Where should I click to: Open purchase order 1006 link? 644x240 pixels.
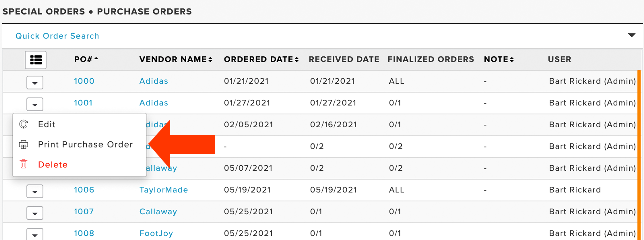coord(84,190)
